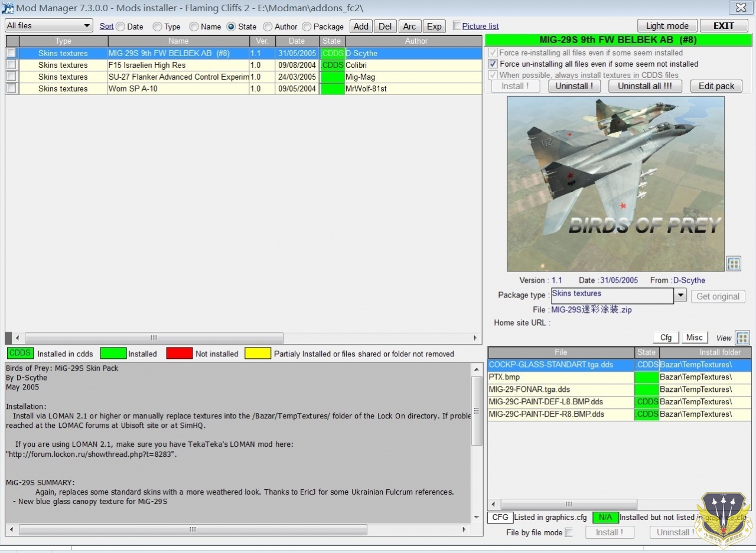
Task: Click the Cfg button
Action: coord(666,338)
